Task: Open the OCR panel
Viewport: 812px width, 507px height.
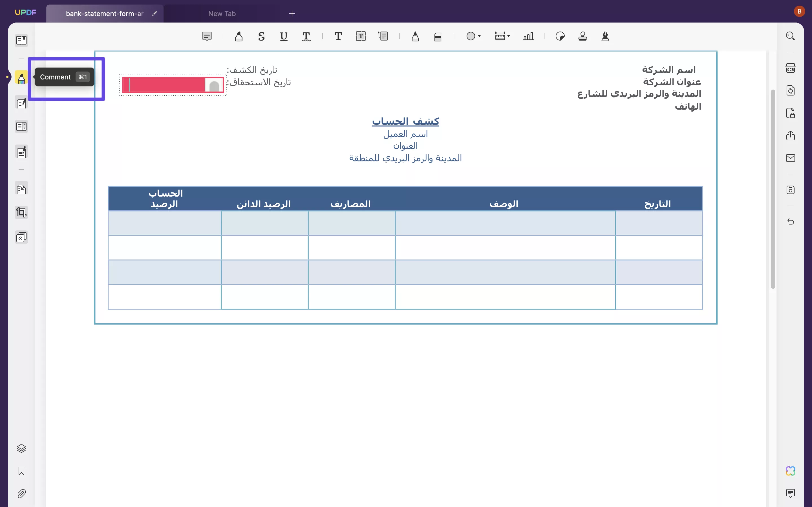Action: coord(791,67)
